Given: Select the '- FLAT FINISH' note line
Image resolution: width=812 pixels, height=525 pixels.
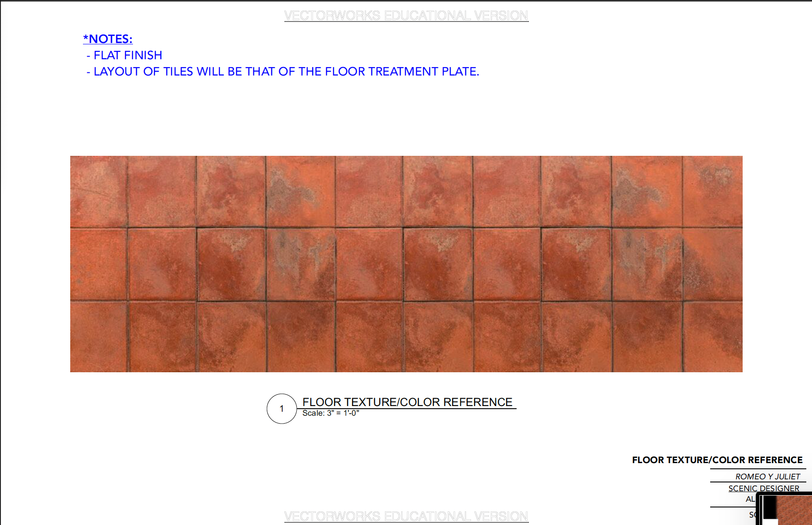Looking at the screenshot, I should point(124,55).
